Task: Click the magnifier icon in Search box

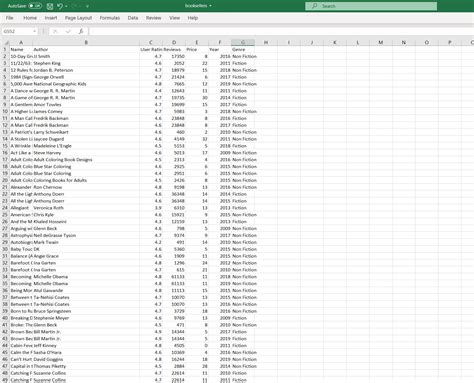Action: pyautogui.click(x=314, y=6)
